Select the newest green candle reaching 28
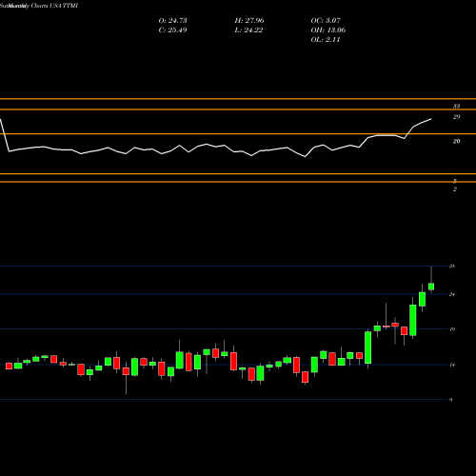This screenshot has width=476, height=476. (x=431, y=287)
